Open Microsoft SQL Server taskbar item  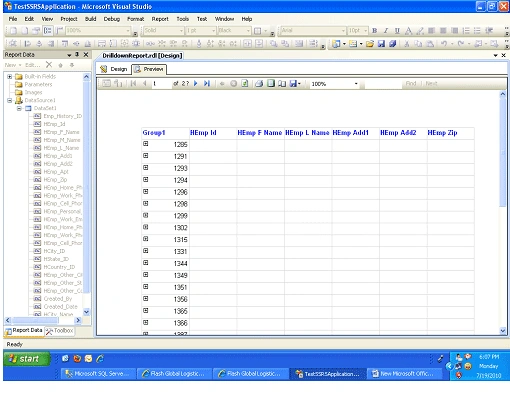(99, 374)
